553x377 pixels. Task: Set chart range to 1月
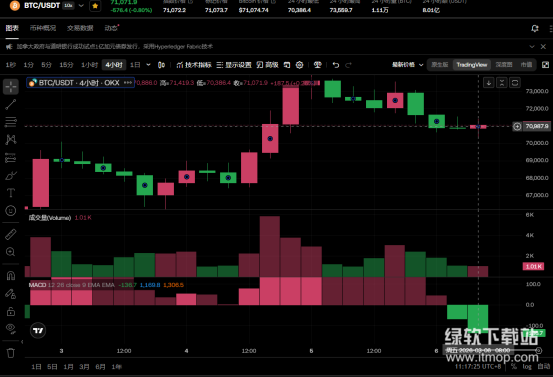coord(68,367)
